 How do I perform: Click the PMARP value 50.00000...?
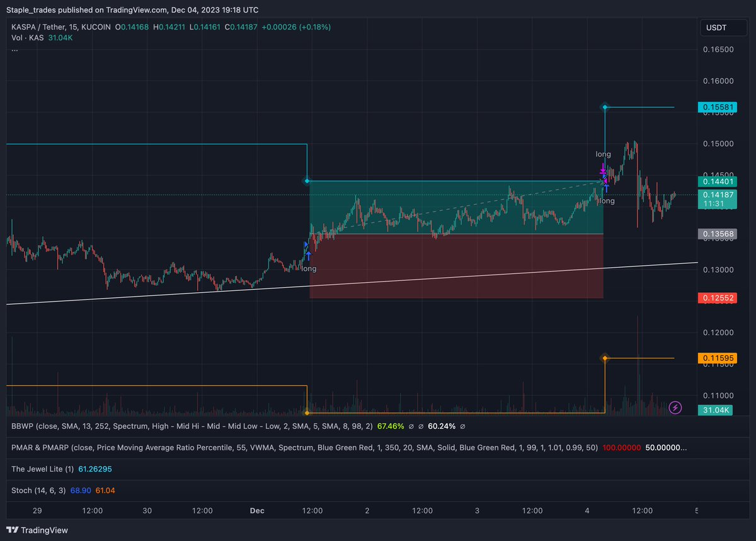pos(667,448)
